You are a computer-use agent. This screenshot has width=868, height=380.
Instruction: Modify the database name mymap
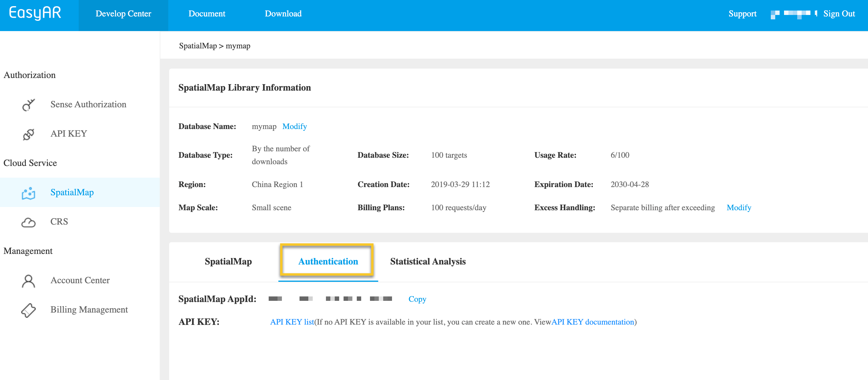tap(295, 127)
